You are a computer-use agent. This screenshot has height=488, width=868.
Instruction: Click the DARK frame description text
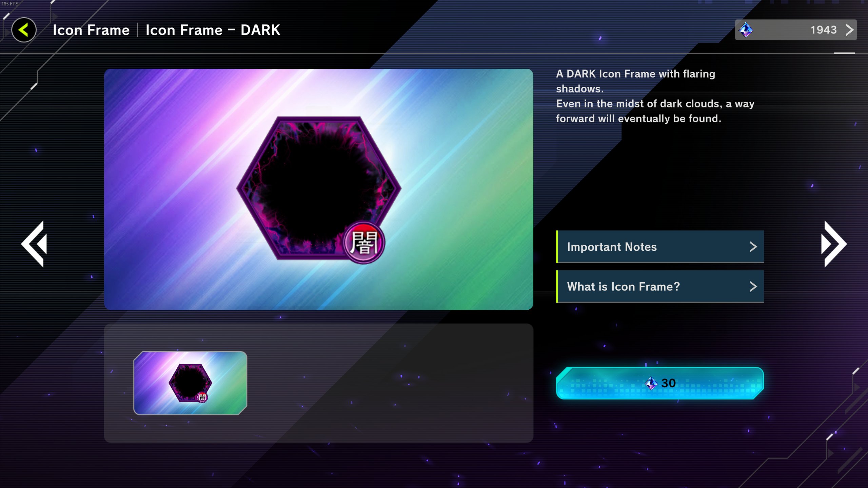click(x=655, y=96)
